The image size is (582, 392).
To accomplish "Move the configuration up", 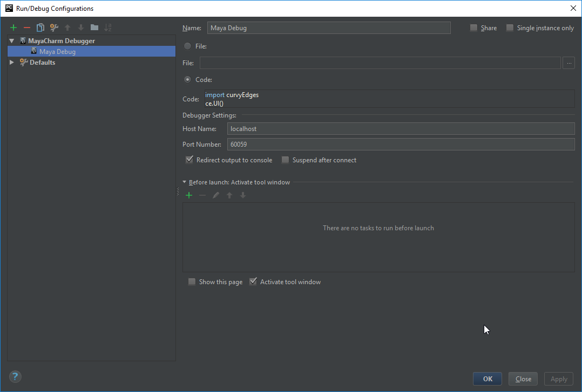I will coord(67,27).
